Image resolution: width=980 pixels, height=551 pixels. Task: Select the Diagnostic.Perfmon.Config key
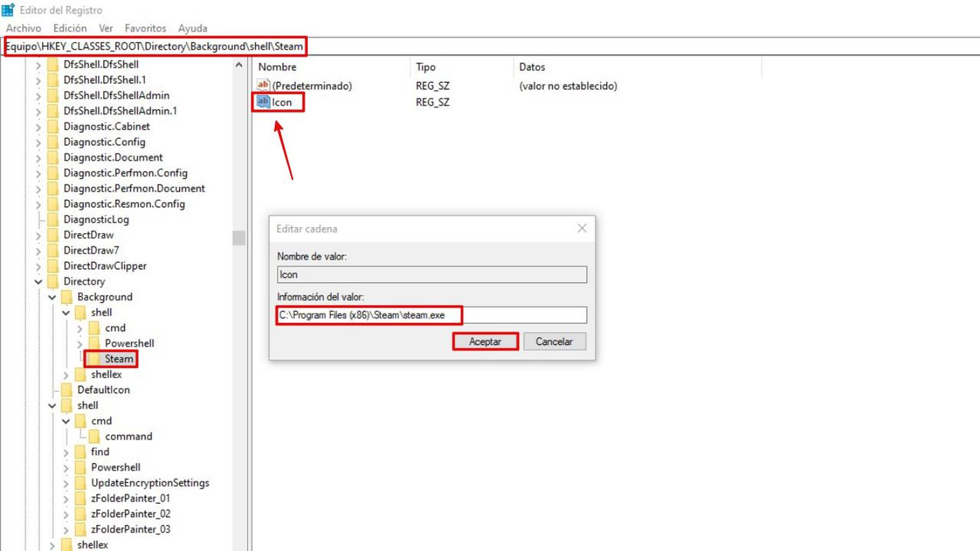click(126, 173)
